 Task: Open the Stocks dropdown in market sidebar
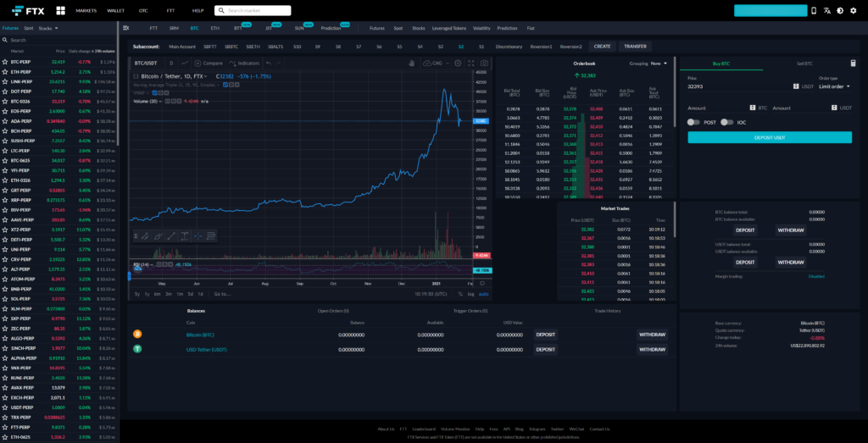coord(48,28)
